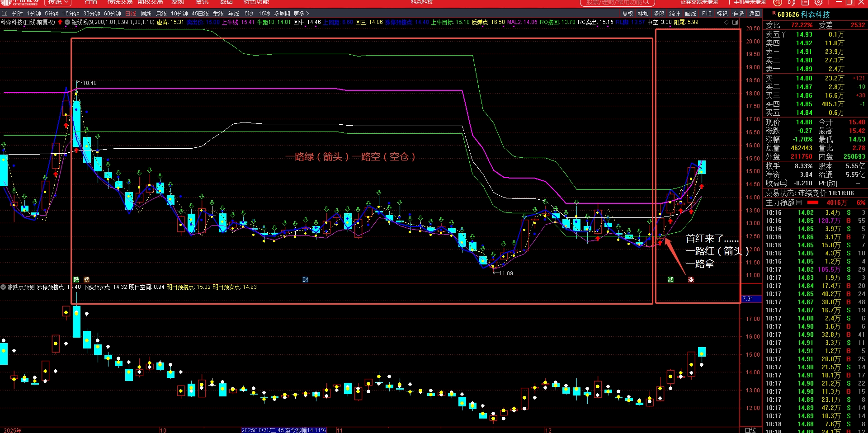Viewport: 868px width, 433px height.
Task: Open the 传统 mode dropdown
Action: 58,2
